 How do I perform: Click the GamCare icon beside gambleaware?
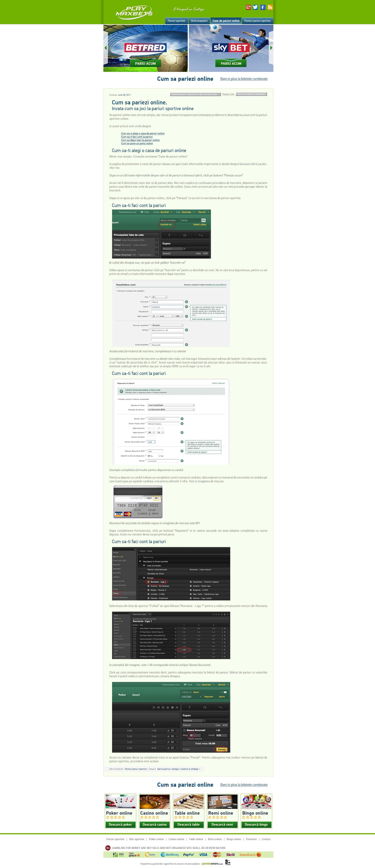click(x=228, y=862)
